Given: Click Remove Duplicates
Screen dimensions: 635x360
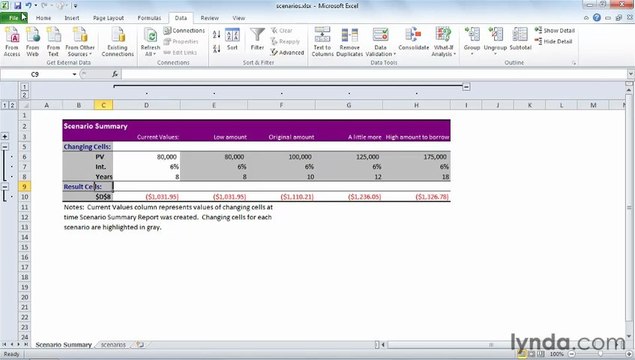Looking at the screenshot, I should pos(349,42).
